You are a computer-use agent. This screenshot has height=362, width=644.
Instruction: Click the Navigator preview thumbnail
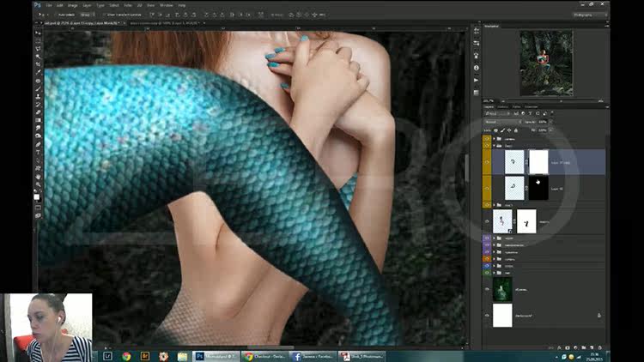pyautogui.click(x=545, y=63)
